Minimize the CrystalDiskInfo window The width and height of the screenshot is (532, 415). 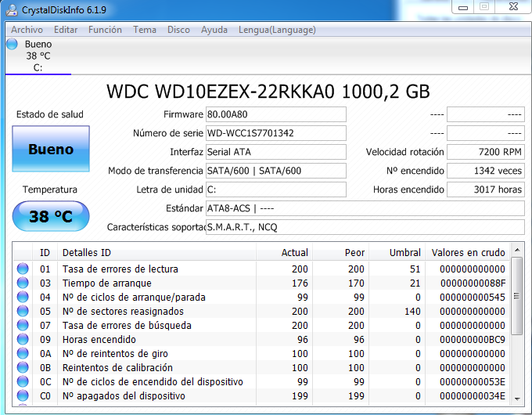pos(463,7)
